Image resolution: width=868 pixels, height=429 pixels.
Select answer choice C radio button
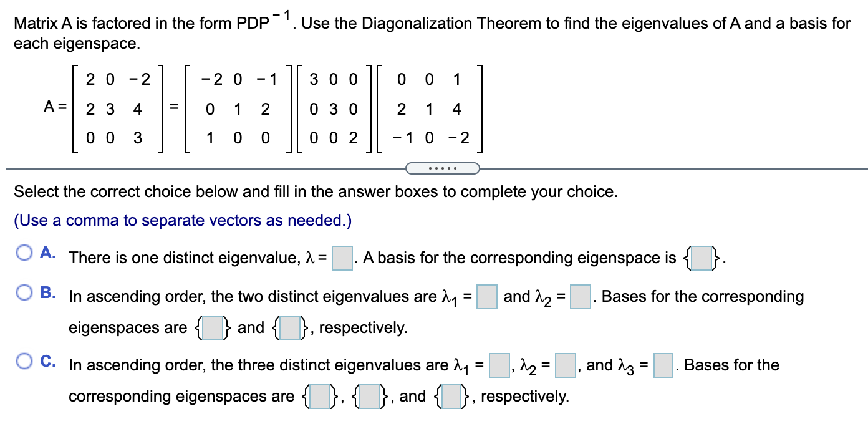pyautogui.click(x=24, y=360)
